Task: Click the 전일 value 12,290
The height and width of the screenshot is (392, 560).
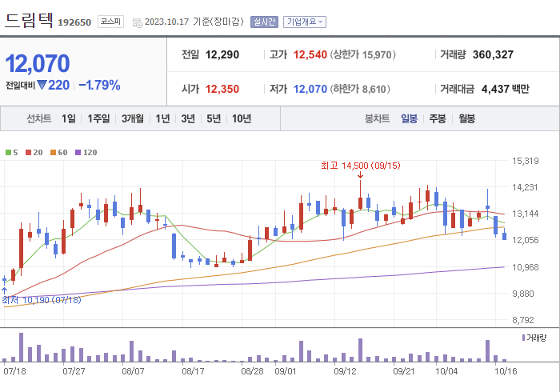Action: point(222,54)
